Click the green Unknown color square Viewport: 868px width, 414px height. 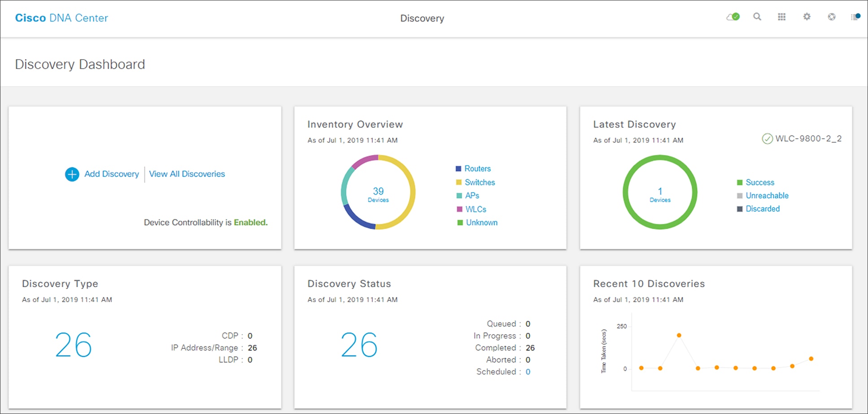coord(460,222)
